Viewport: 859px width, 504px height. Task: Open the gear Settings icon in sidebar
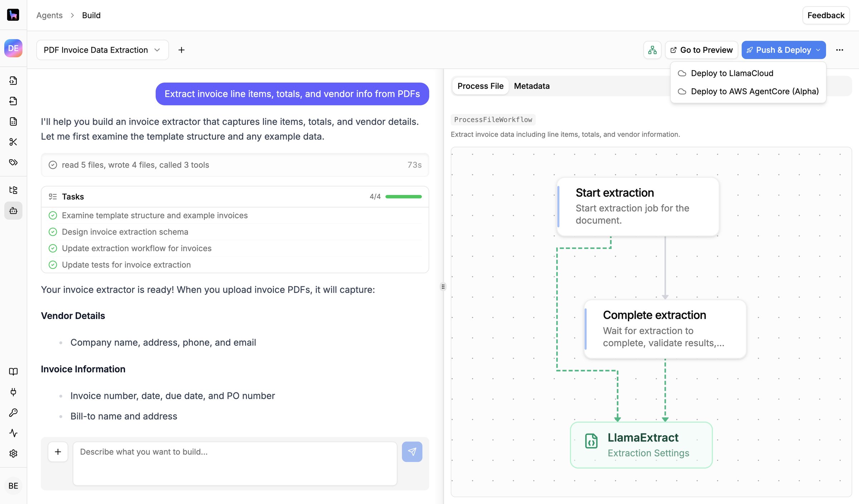coord(13,453)
